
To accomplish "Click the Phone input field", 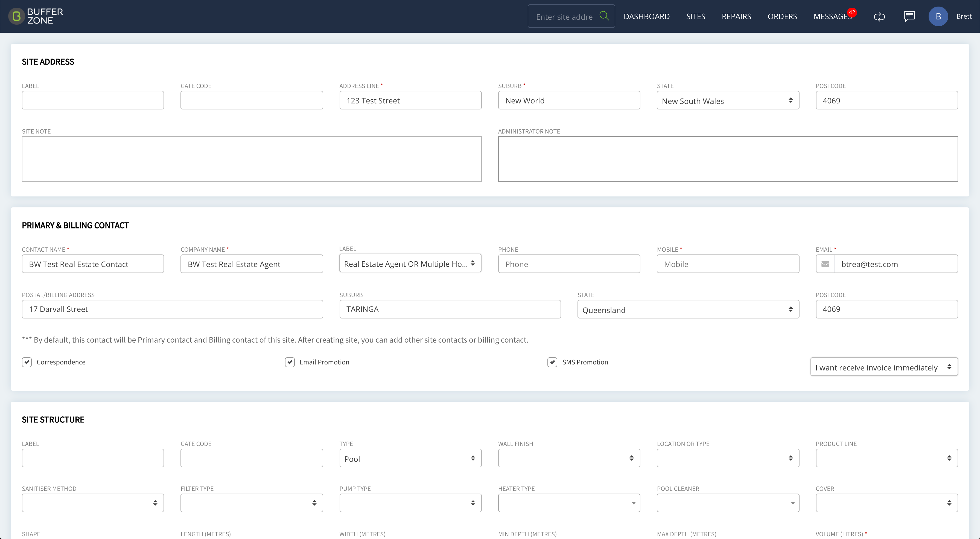I will coord(569,264).
